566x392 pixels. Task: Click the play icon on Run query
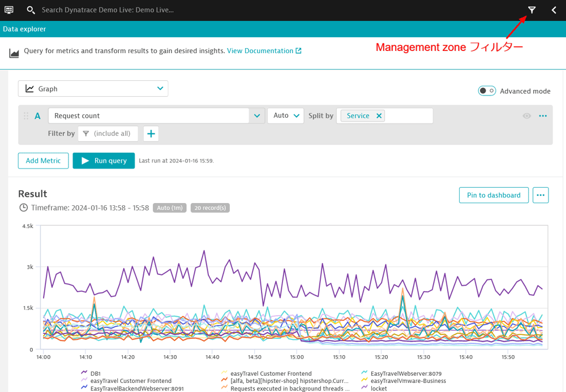click(x=85, y=161)
